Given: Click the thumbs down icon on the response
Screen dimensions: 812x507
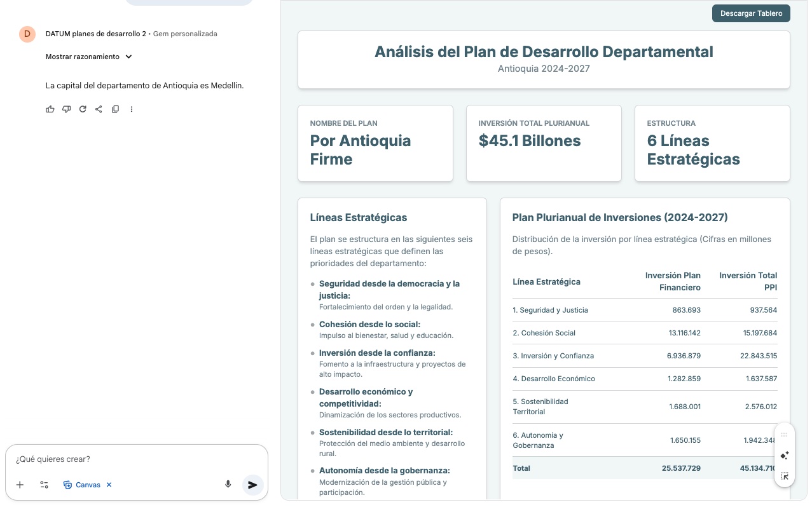Looking at the screenshot, I should (66, 109).
